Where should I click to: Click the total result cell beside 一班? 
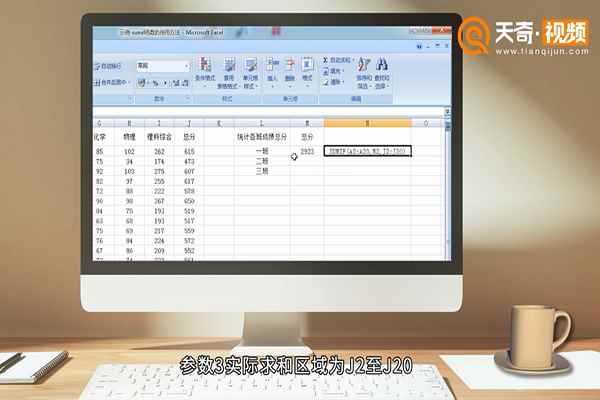307,152
